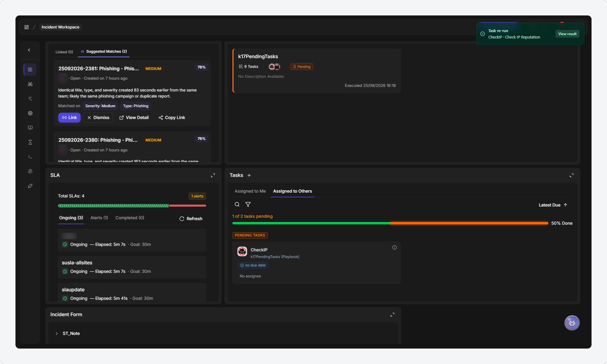Open the Incident Workspace breadcrumb

coord(60,27)
